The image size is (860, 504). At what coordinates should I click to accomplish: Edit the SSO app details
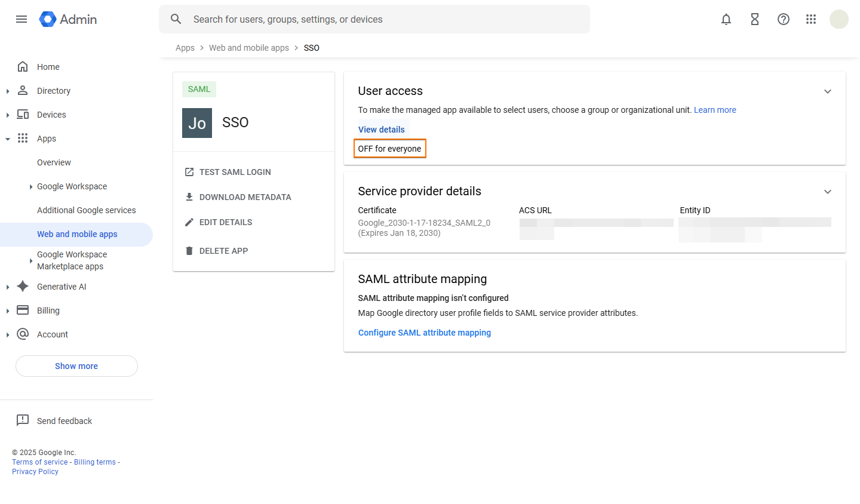[218, 222]
